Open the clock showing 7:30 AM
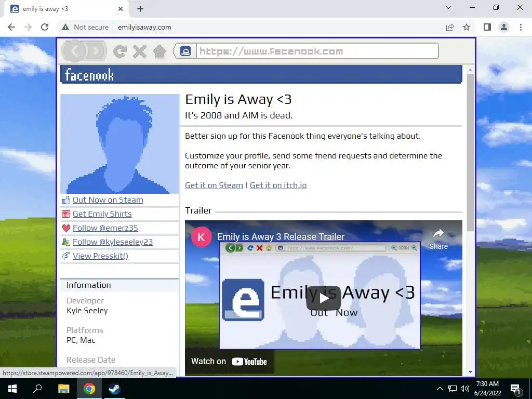The image size is (532, 399). tap(487, 389)
